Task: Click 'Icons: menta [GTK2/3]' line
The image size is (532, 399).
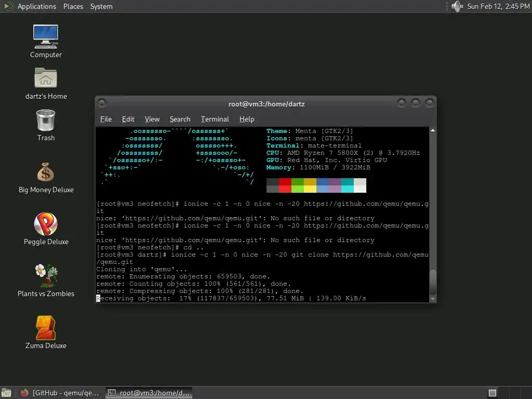Action: (x=310, y=138)
